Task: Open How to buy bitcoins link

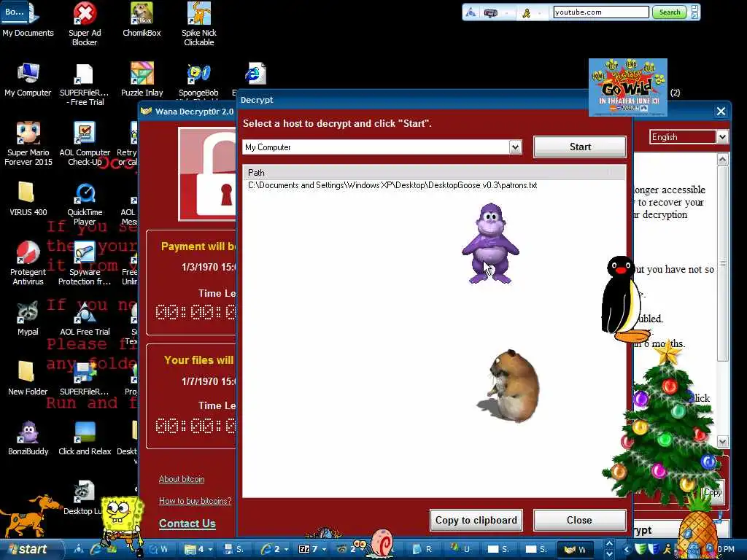Action: point(195,500)
